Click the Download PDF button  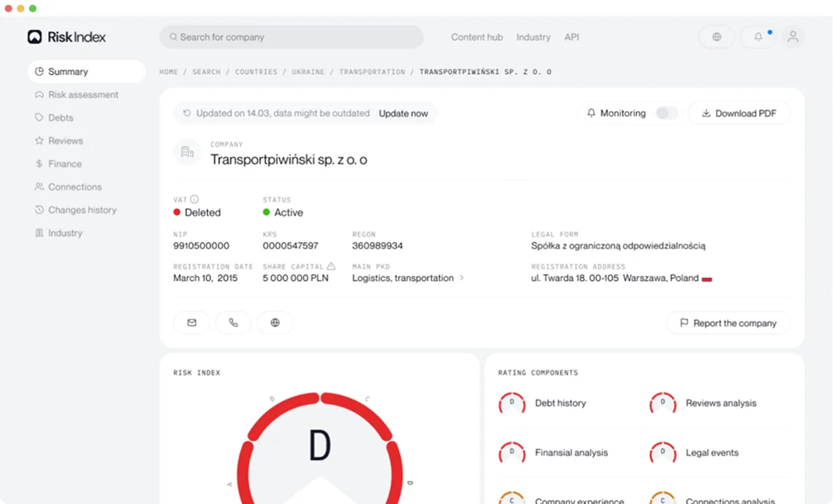pyautogui.click(x=739, y=113)
